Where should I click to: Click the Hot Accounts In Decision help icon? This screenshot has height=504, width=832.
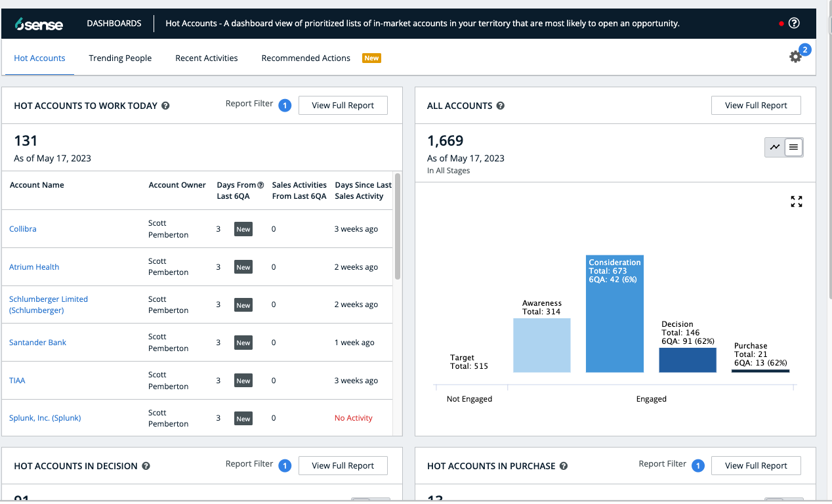[x=146, y=466]
